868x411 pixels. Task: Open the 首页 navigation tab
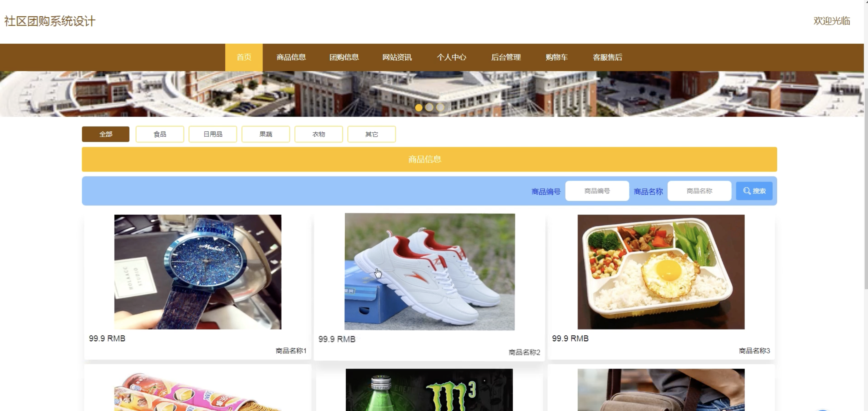[x=244, y=57]
